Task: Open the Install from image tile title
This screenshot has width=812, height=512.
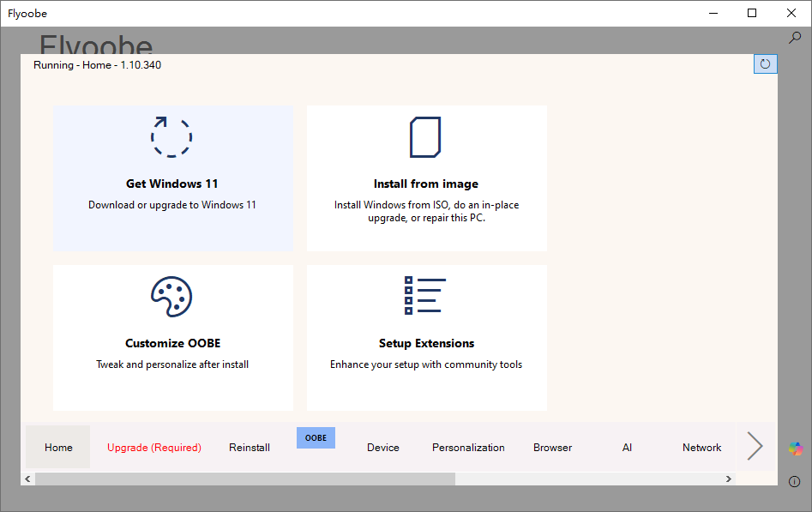Action: click(426, 184)
